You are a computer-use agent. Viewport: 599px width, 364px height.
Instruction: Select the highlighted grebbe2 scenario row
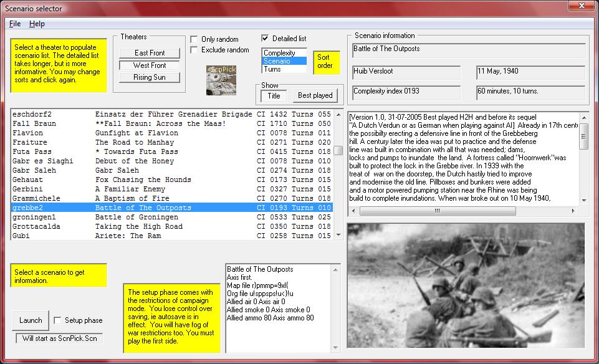click(x=171, y=208)
